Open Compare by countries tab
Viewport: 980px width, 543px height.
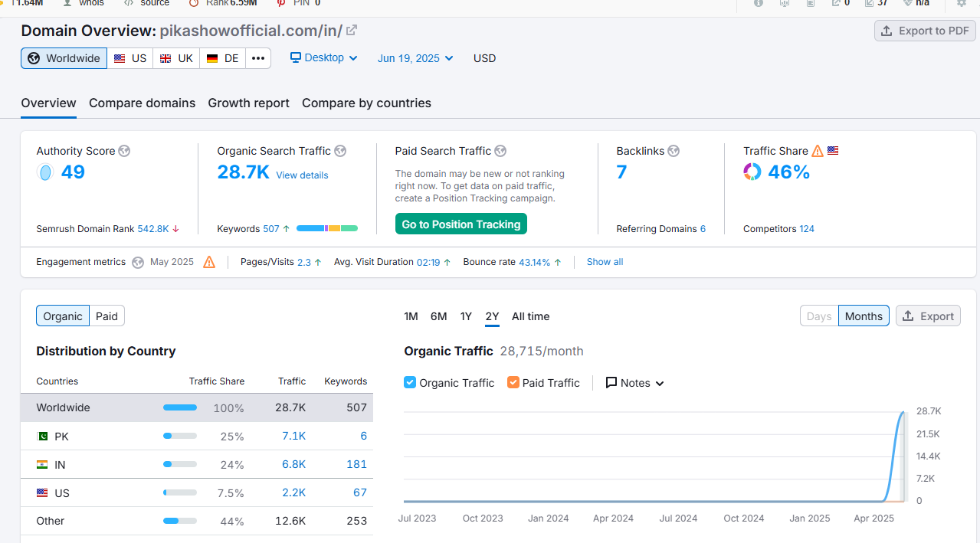click(366, 103)
